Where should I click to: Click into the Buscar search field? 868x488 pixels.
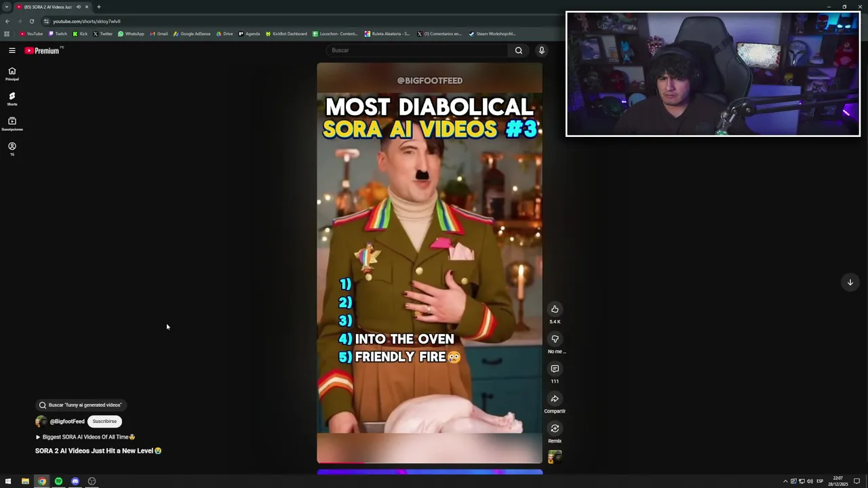[417, 50]
